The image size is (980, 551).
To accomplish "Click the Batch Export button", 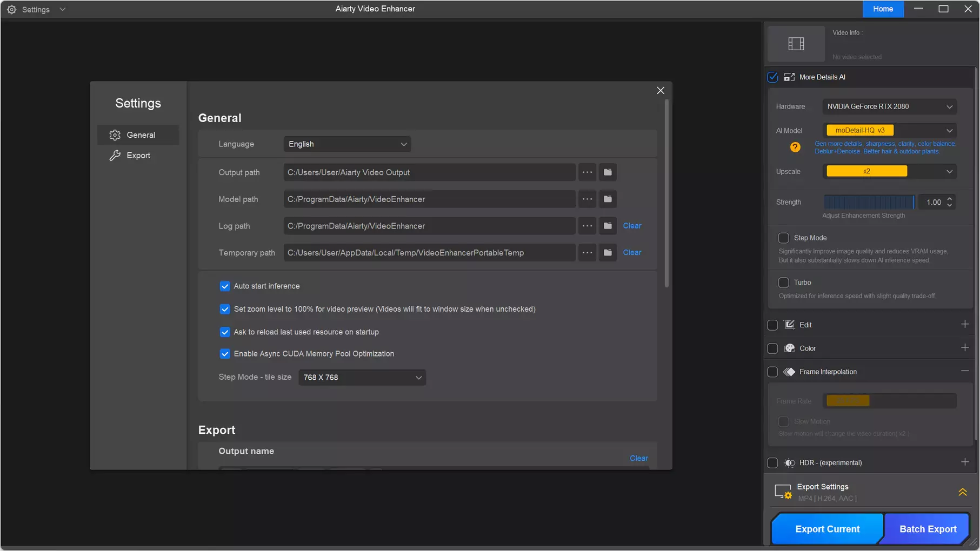I will (928, 529).
